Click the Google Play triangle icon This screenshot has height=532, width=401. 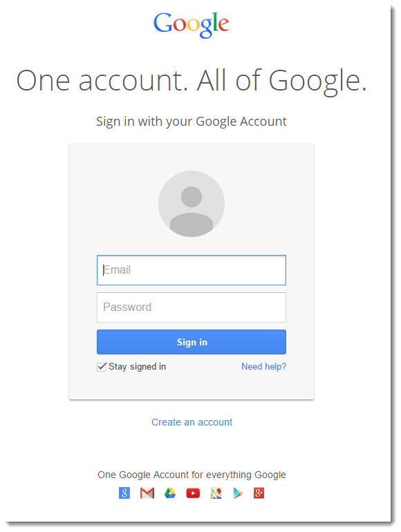coord(239,493)
